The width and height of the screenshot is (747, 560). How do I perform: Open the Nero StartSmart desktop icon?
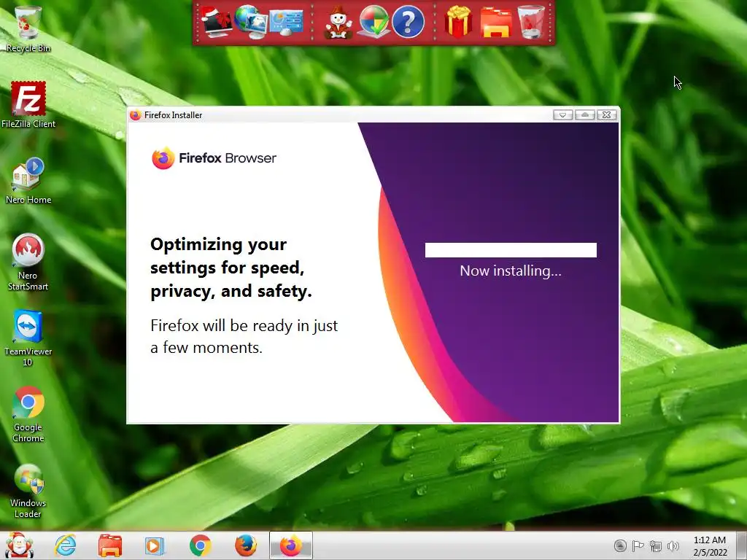point(28,262)
